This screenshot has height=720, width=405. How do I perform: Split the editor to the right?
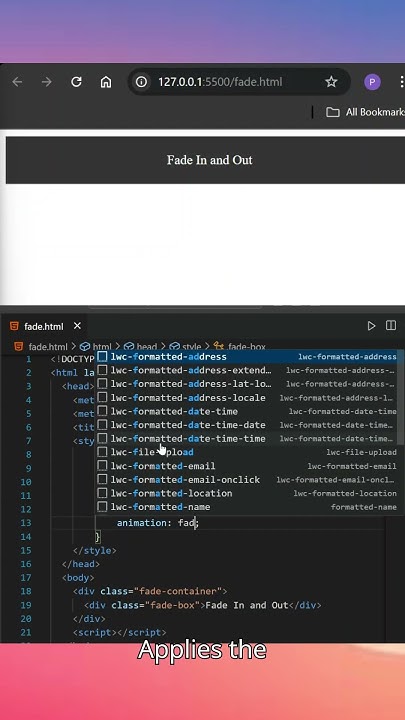pyautogui.click(x=391, y=326)
